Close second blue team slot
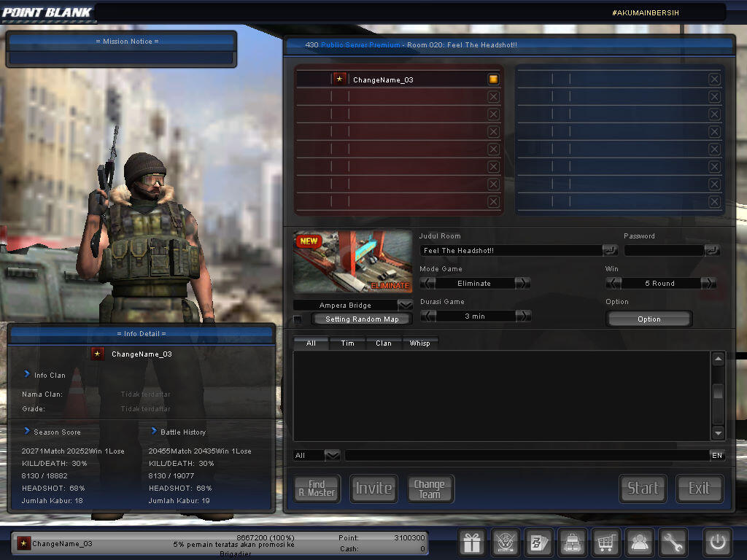 tap(714, 97)
